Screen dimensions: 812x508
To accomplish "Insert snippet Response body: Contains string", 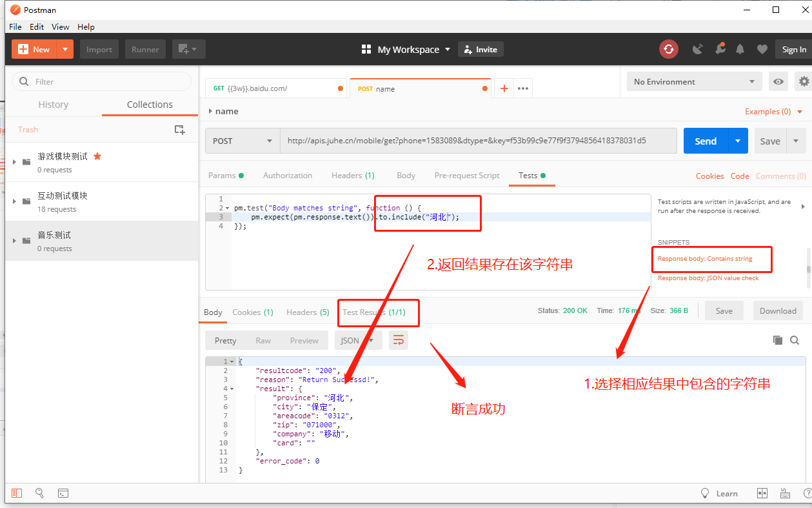I will pos(705,259).
